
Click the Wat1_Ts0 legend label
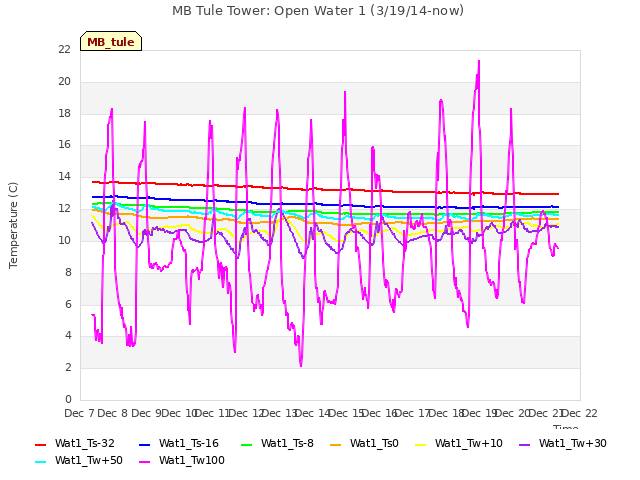pyautogui.click(x=374, y=443)
